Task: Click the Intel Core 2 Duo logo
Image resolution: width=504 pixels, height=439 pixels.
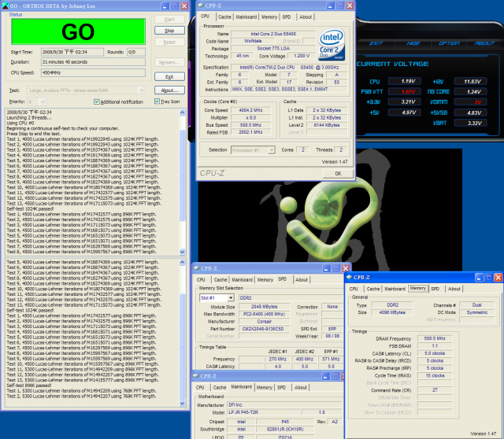Action: [x=332, y=45]
